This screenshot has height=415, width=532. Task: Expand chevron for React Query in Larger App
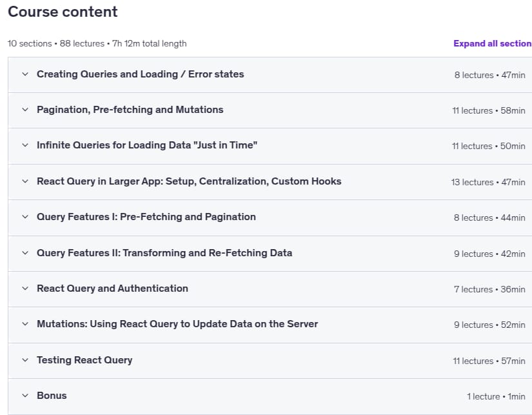tap(25, 181)
